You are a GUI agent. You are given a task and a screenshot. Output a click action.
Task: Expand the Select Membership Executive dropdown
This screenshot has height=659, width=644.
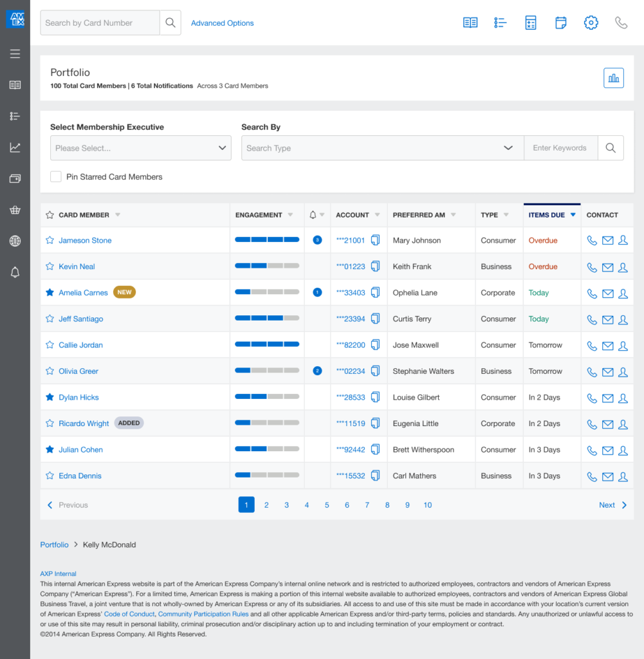[140, 148]
